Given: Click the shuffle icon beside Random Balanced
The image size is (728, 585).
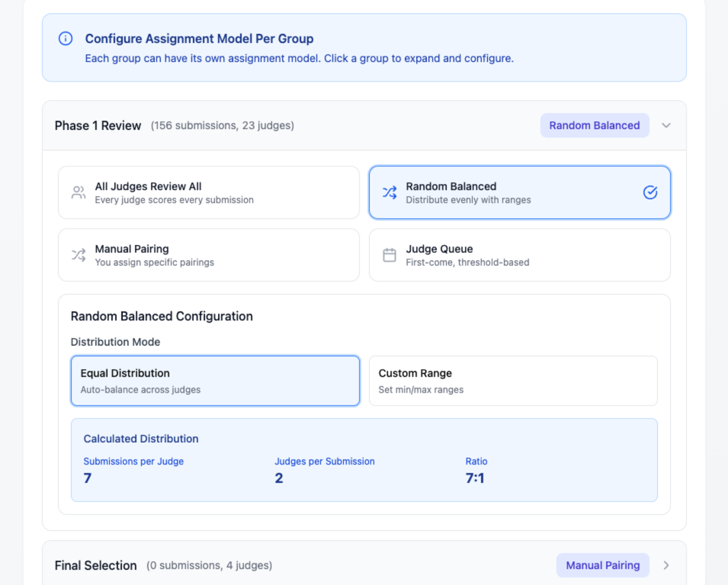Looking at the screenshot, I should tap(389, 192).
